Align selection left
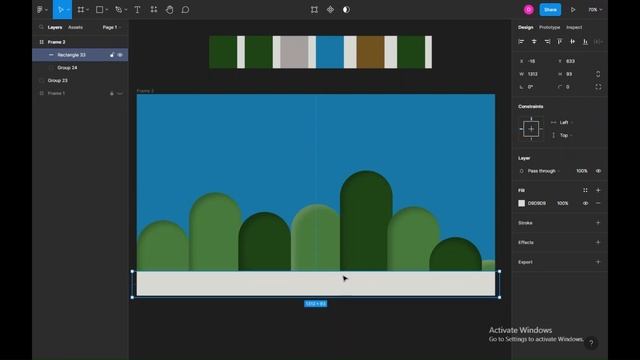The height and width of the screenshot is (360, 640). pyautogui.click(x=521, y=42)
